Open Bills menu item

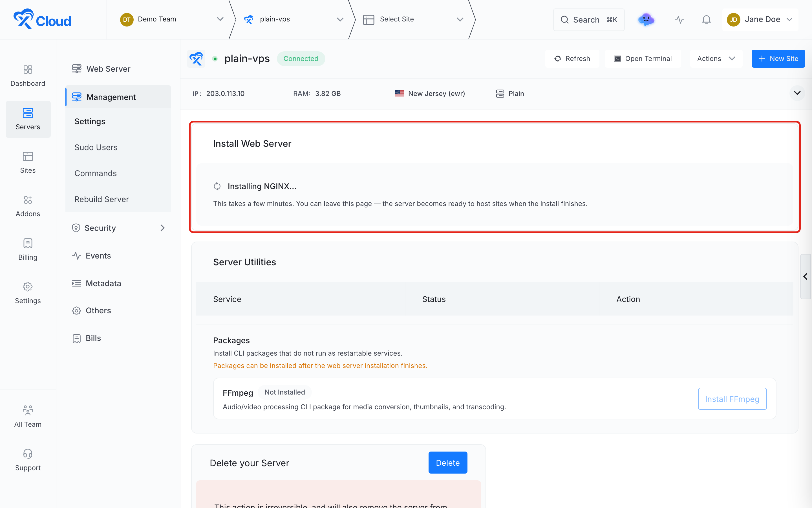[x=118, y=338]
